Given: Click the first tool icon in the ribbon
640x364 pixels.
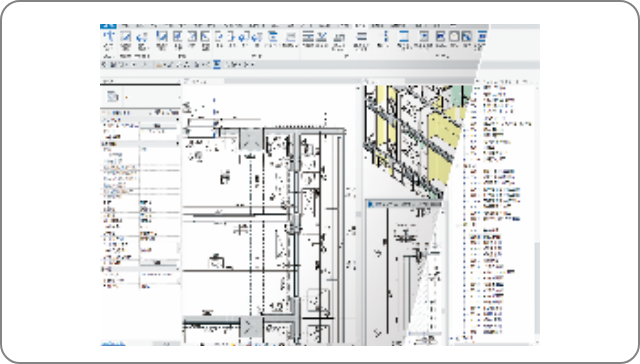Looking at the screenshot, I should (x=109, y=37).
